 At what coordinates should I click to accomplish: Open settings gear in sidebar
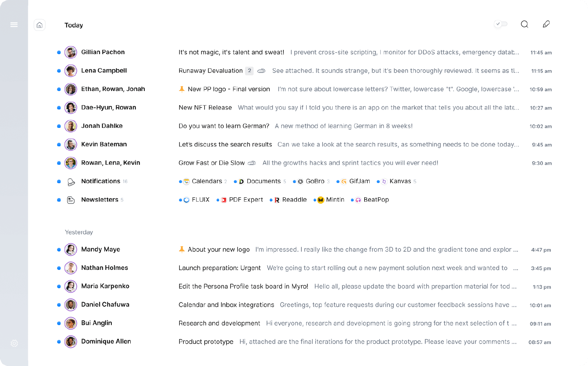(14, 343)
